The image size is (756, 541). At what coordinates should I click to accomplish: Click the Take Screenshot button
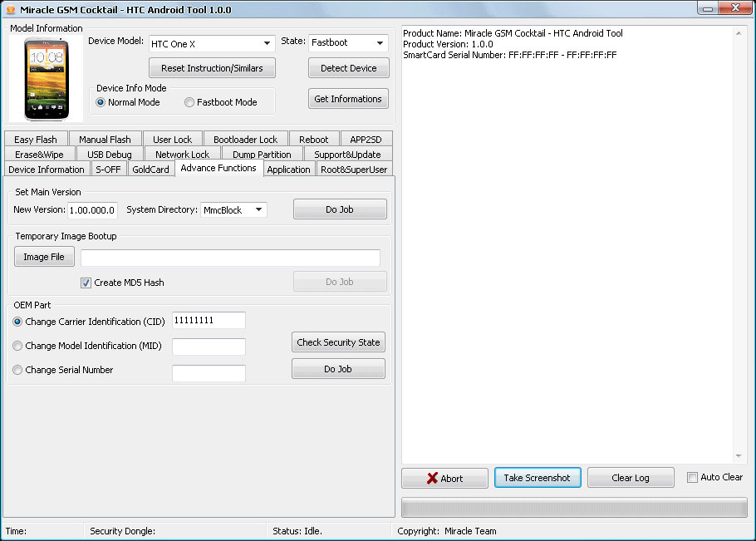coord(538,477)
